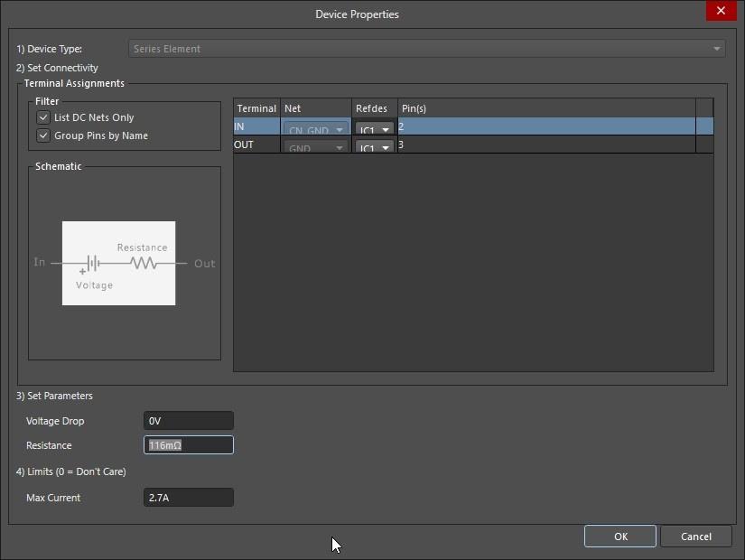
Task: Click the Voltage Drop input field
Action: pos(189,421)
